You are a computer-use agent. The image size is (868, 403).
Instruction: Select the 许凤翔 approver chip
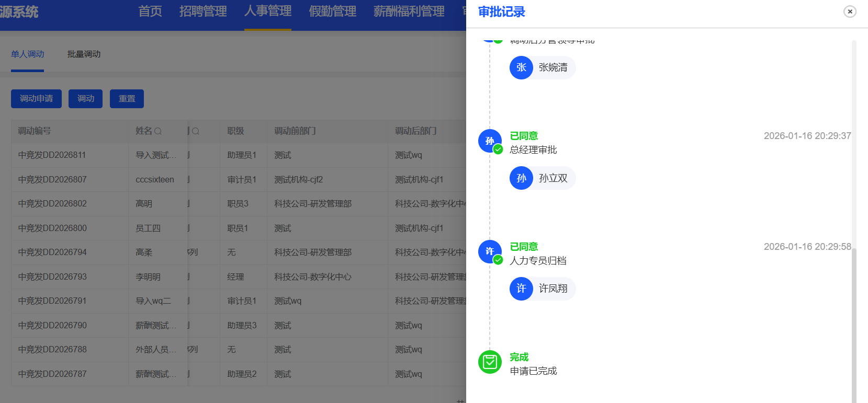coord(543,289)
